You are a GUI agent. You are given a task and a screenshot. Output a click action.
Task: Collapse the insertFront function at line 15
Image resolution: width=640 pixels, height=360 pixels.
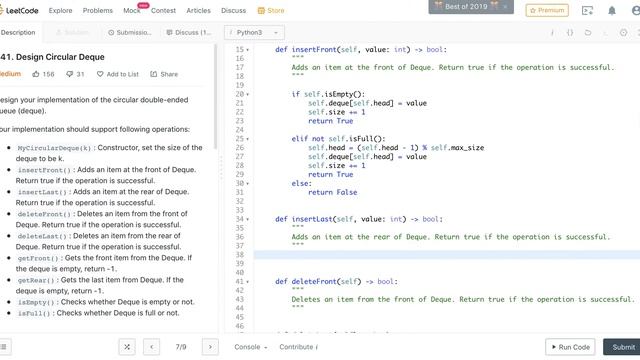[x=247, y=50]
